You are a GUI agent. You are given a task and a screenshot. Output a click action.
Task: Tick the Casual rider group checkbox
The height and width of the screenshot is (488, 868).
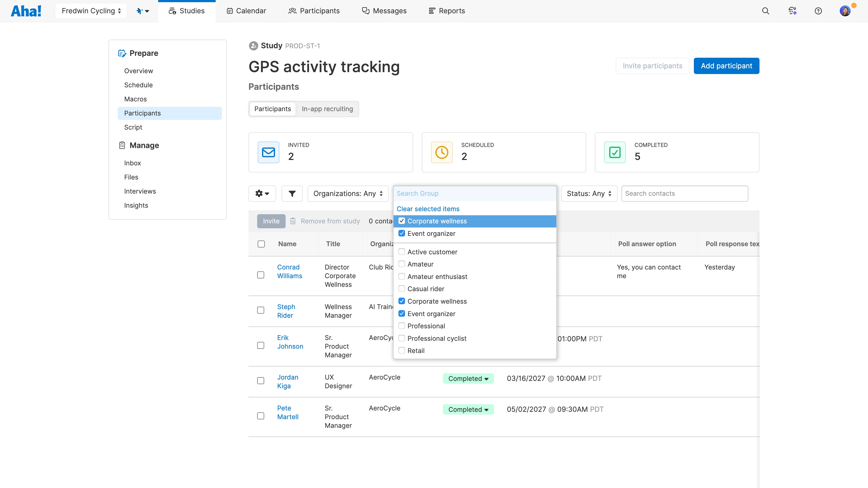tap(402, 289)
